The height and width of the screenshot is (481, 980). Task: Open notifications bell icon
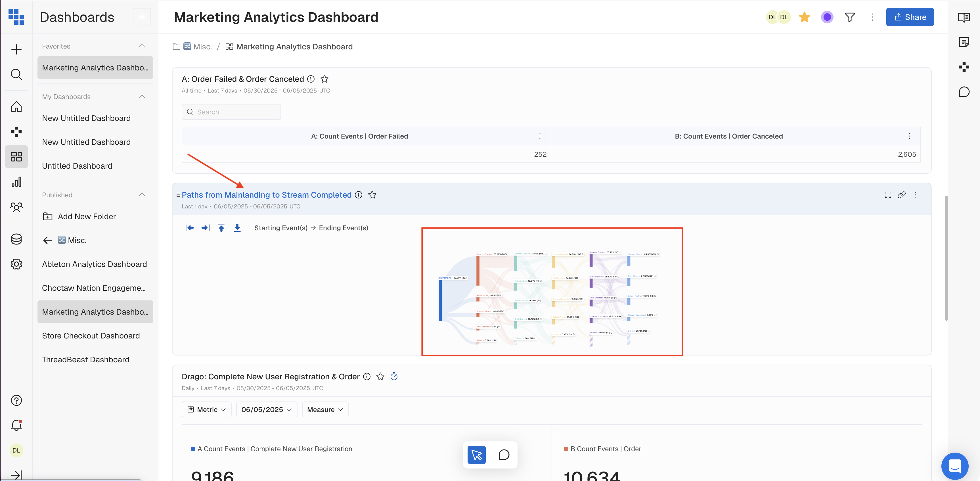click(x=16, y=425)
